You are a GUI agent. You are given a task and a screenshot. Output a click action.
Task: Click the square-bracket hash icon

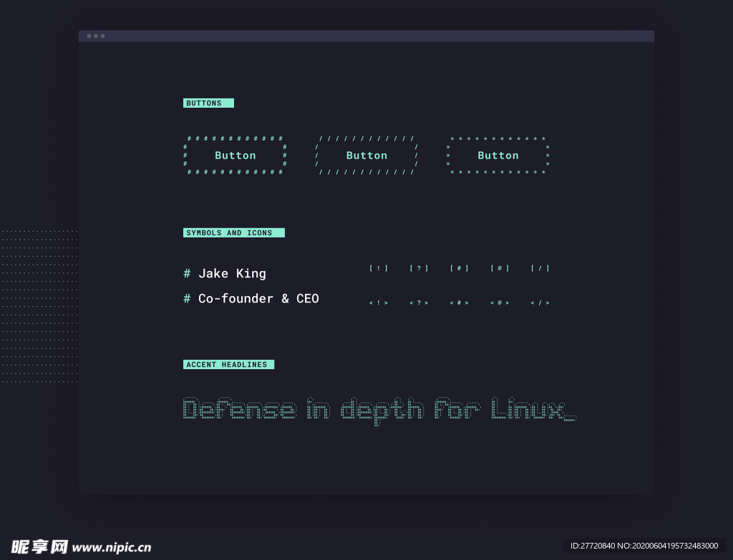(x=460, y=268)
